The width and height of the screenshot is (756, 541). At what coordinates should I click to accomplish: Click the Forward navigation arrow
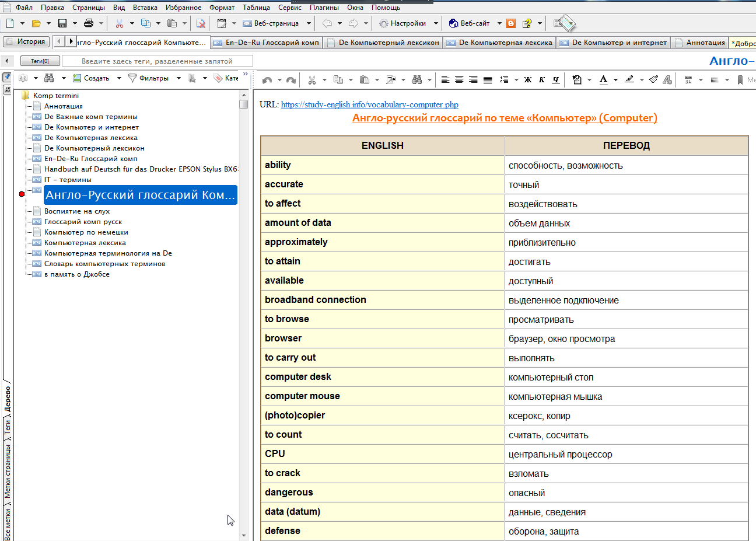click(353, 23)
